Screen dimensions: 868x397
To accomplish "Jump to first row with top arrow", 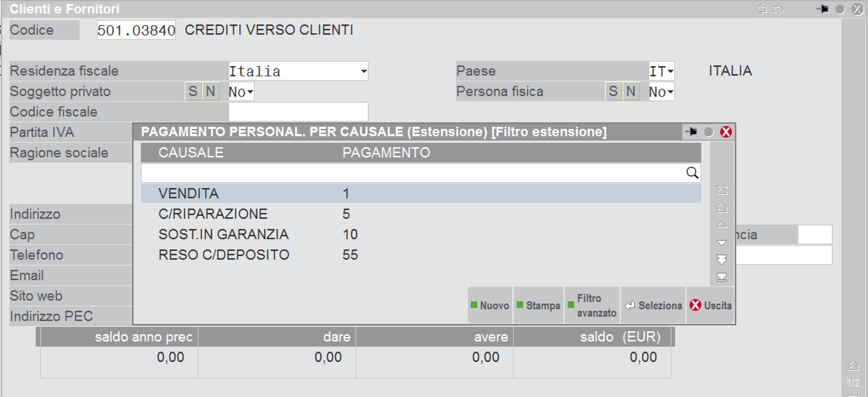I will (722, 190).
